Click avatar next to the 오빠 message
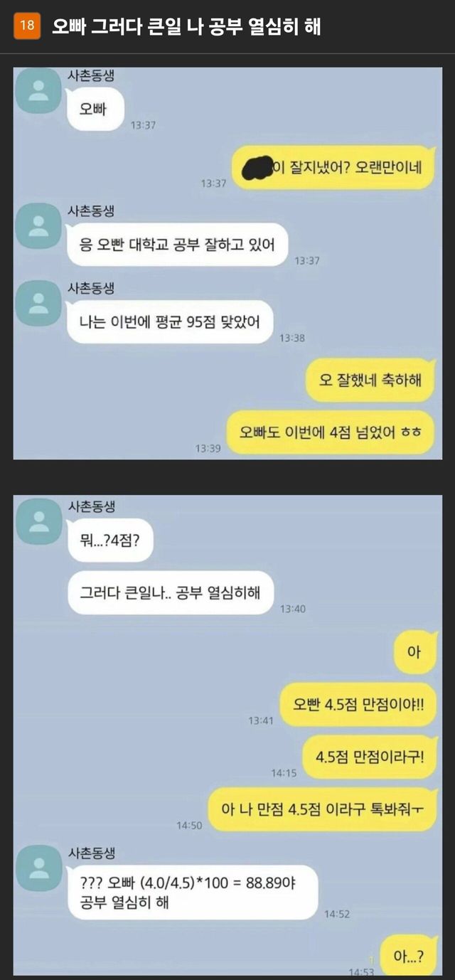The image size is (455, 980). pyautogui.click(x=38, y=90)
